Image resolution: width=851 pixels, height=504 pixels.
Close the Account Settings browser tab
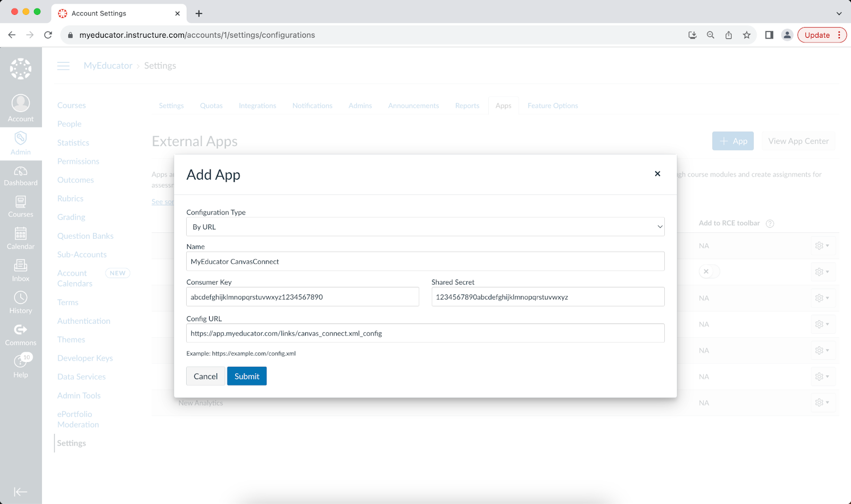(178, 13)
